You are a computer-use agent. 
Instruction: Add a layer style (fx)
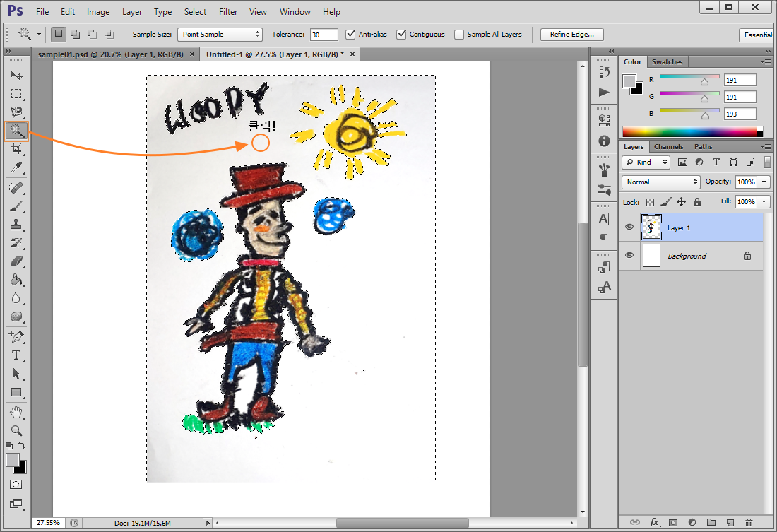(655, 522)
